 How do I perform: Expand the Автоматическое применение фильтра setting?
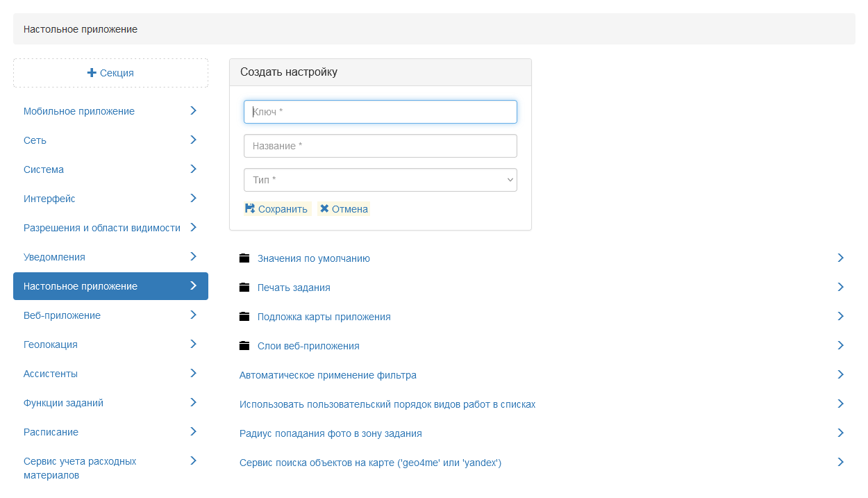click(840, 374)
